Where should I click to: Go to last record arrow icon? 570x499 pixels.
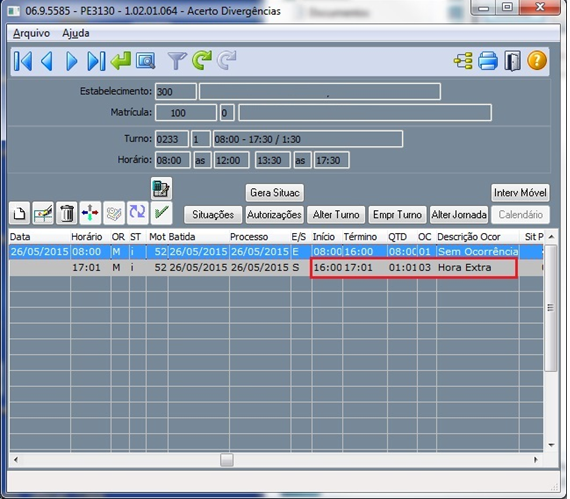(x=96, y=61)
